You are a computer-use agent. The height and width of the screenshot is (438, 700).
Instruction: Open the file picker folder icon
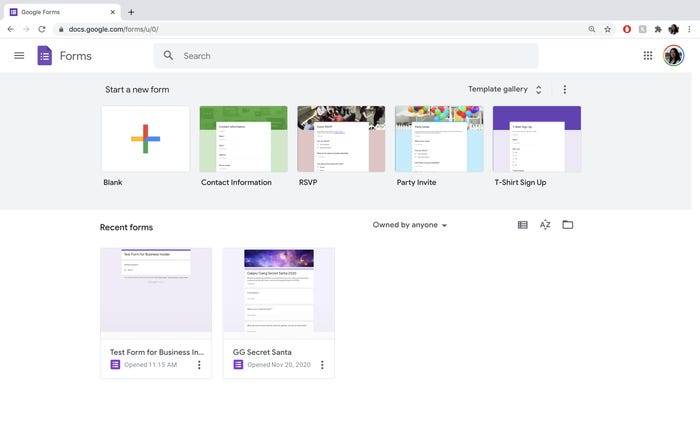pos(567,225)
